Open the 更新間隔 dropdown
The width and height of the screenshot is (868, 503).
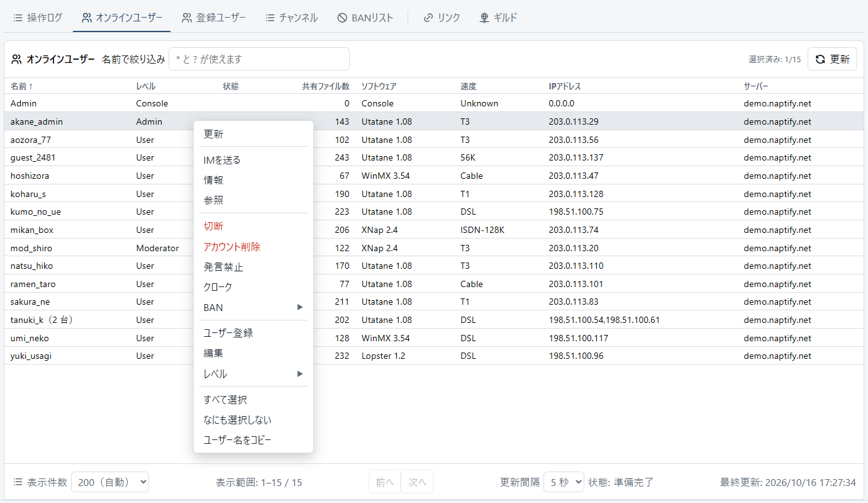tap(564, 482)
